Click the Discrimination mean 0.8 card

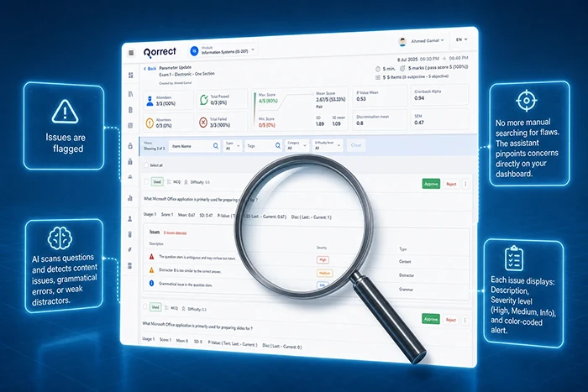click(x=380, y=120)
